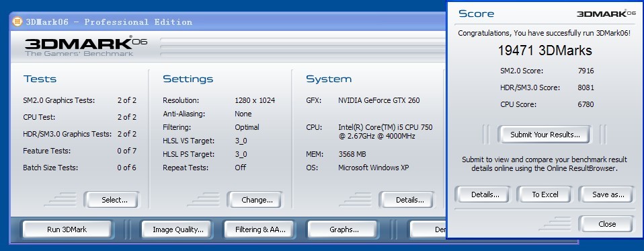The width and height of the screenshot is (644, 251).
Task: Click the GFX value NVIDIA GeForce GTX 260
Action: click(378, 100)
